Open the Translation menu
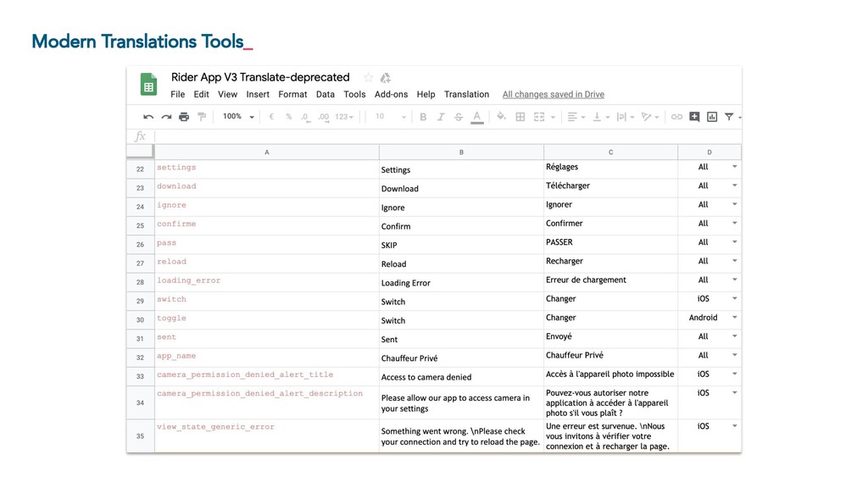The height and width of the screenshot is (488, 868). pos(466,95)
